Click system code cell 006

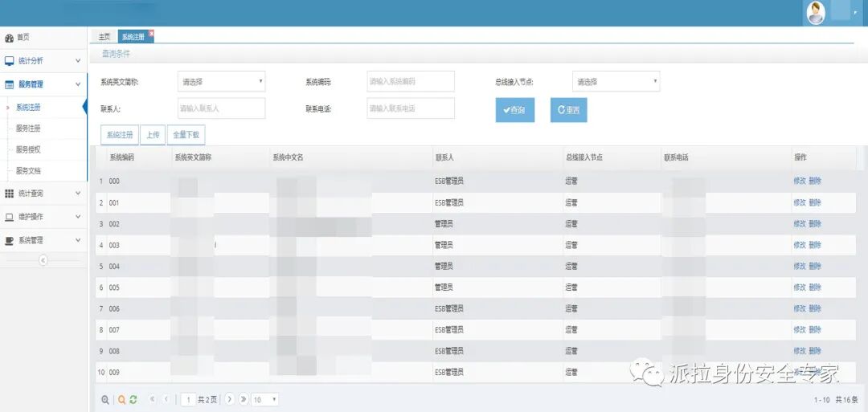(x=114, y=308)
